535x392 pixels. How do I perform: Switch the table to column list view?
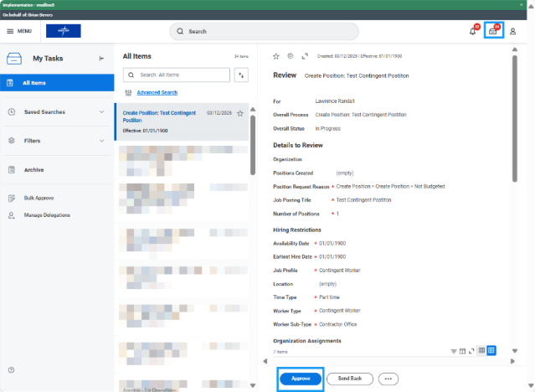pos(481,350)
